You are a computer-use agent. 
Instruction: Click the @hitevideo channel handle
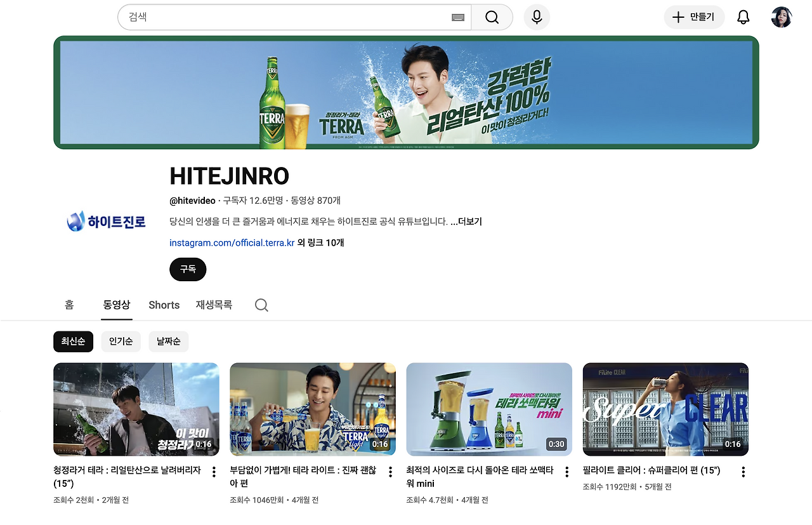pyautogui.click(x=192, y=201)
